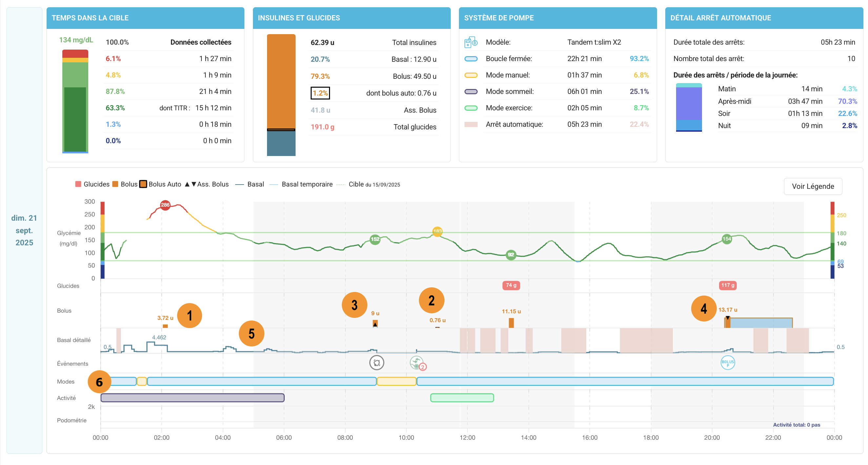Click orange annotation marker number 4

[704, 308]
